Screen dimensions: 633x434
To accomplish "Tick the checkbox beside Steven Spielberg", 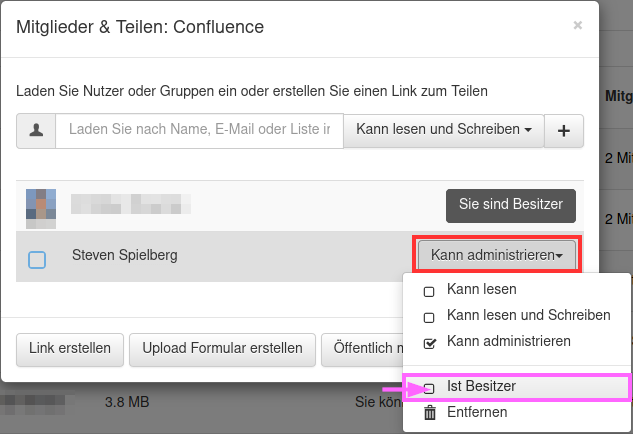I will point(37,260).
